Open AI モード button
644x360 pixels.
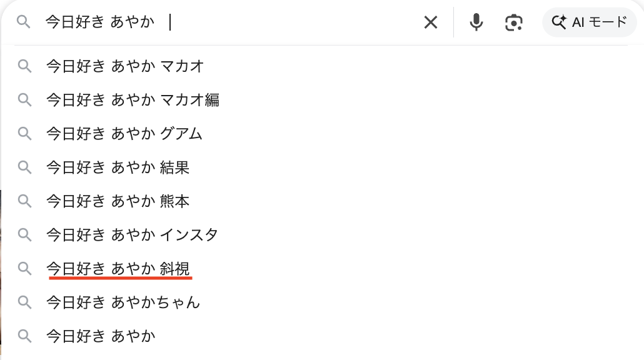[x=589, y=22]
